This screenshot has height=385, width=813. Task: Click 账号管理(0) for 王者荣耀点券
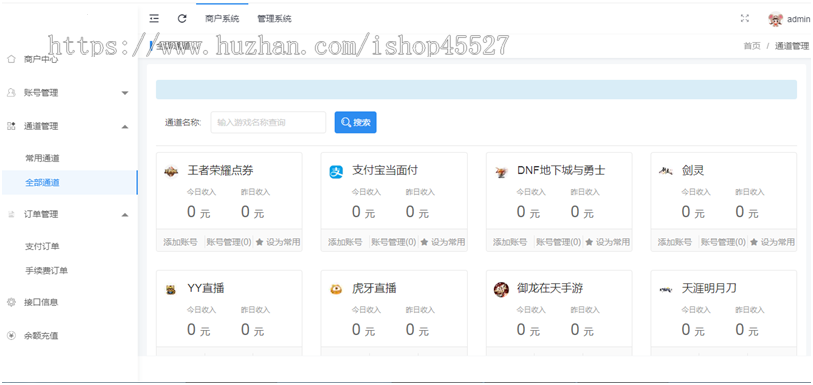tap(229, 242)
